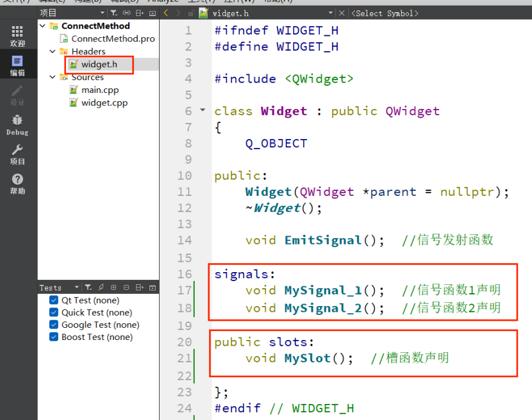Viewport: 532px width, 420px height.
Task: Click the signals: keyword on line 16
Action: click(244, 274)
